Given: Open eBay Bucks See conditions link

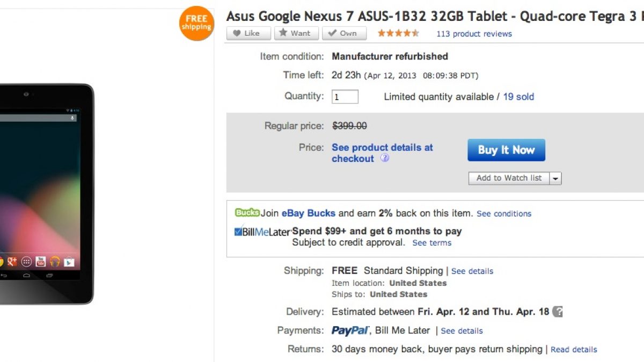Looking at the screenshot, I should point(504,213).
